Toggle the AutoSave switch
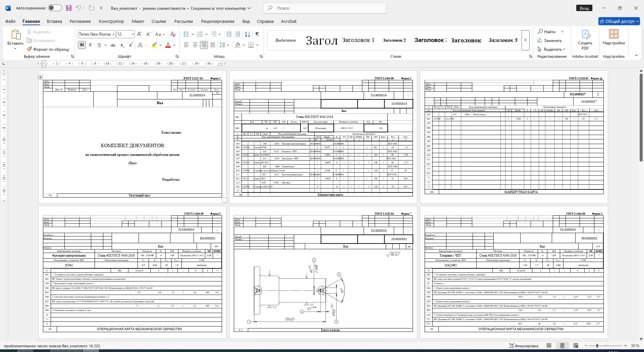This screenshot has width=644, height=352. click(x=55, y=8)
